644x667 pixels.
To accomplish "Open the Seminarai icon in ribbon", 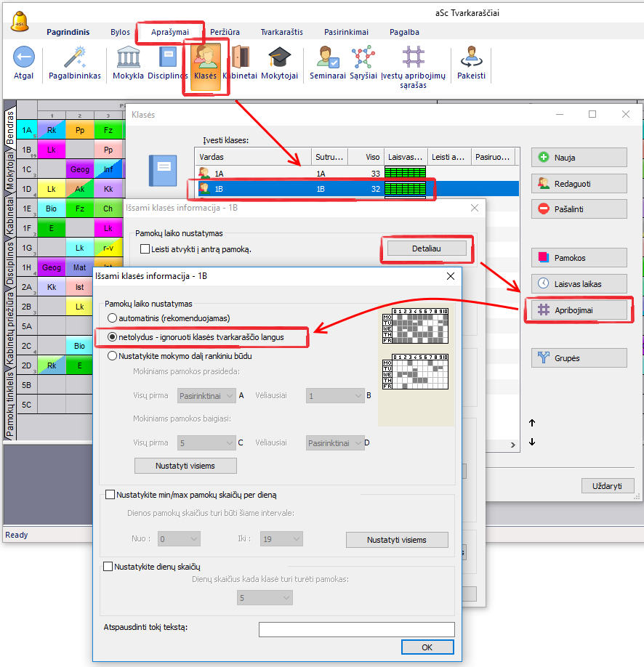I will click(x=327, y=57).
